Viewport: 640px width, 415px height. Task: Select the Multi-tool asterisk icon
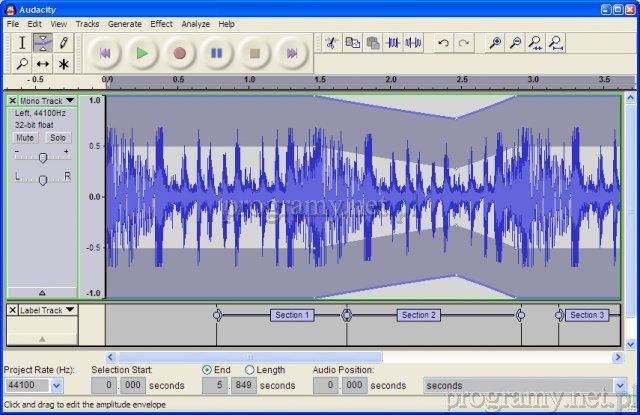click(63, 63)
